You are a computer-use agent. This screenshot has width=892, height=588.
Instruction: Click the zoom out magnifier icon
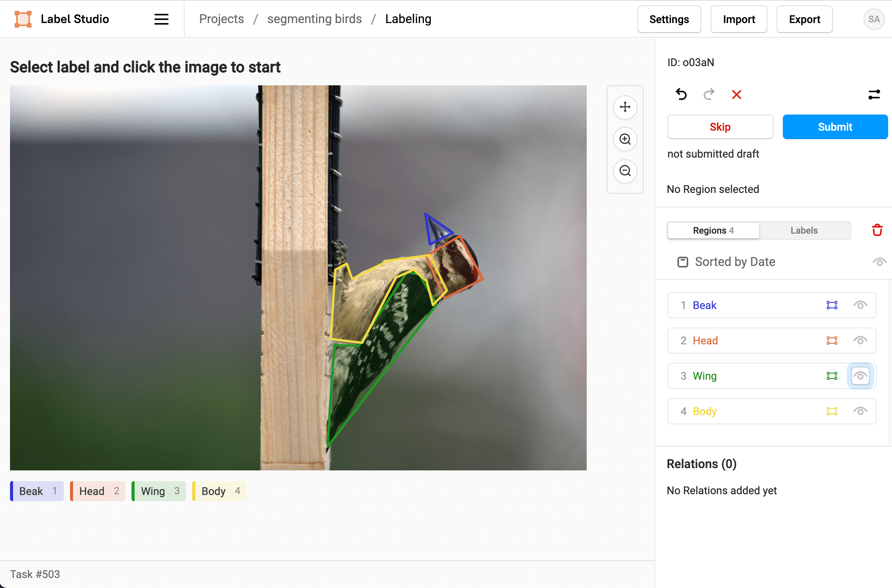point(625,171)
